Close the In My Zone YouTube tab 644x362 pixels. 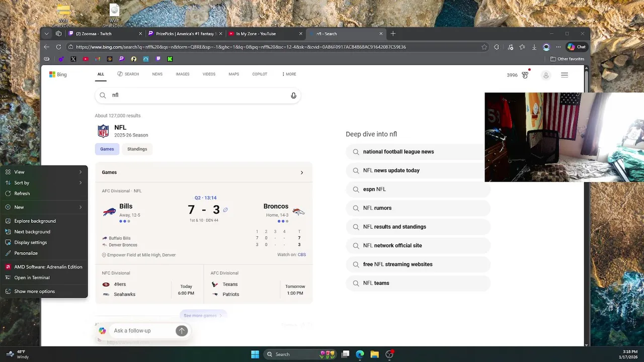click(301, 34)
